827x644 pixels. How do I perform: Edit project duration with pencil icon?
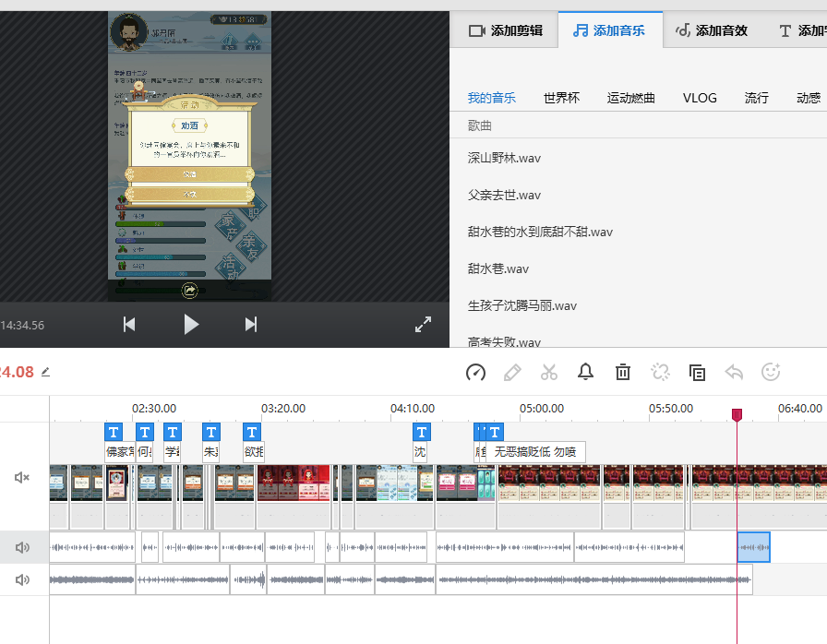pyautogui.click(x=46, y=372)
